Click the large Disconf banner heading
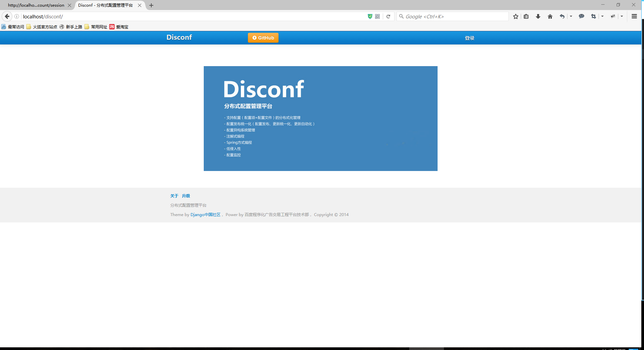 point(264,89)
